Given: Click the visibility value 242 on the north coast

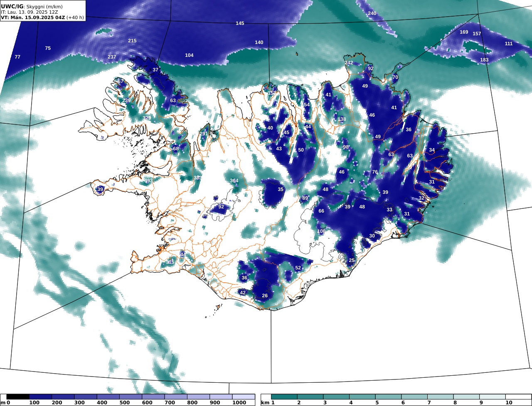Looking at the screenshot, I should [x=349, y=63].
